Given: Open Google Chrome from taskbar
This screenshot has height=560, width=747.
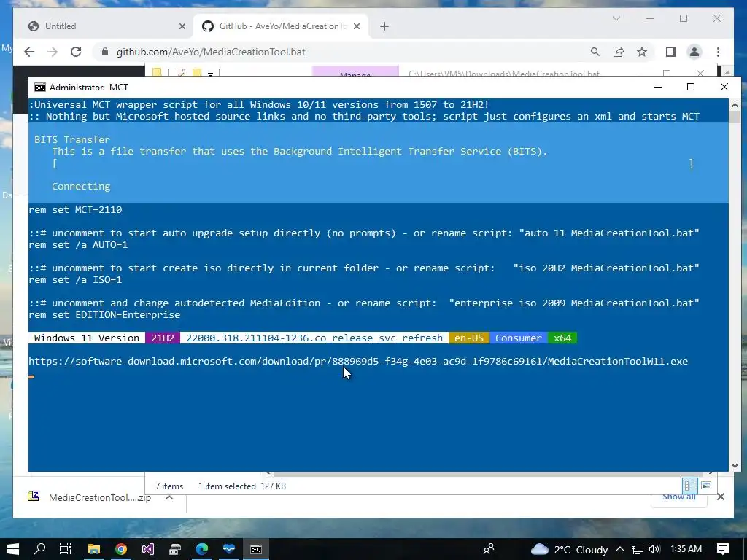Looking at the screenshot, I should click(121, 549).
